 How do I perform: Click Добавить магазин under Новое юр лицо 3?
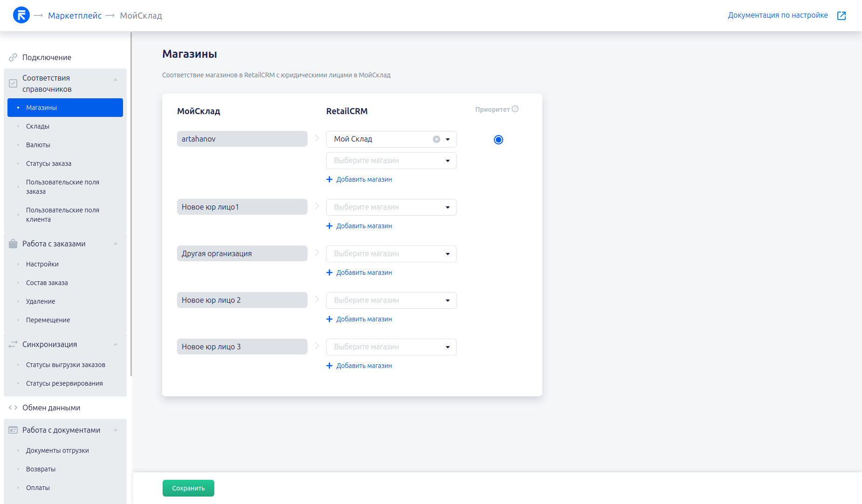click(x=364, y=366)
